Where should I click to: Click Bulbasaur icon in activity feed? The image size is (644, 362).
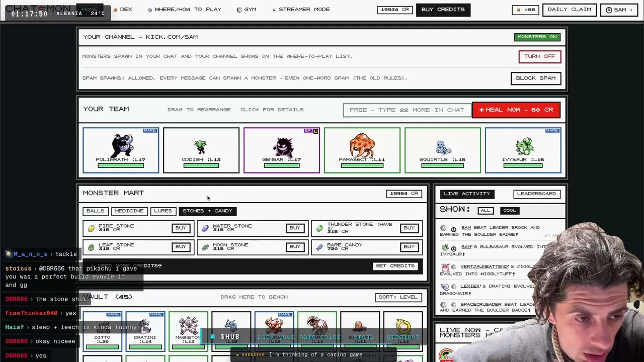tap(444, 247)
